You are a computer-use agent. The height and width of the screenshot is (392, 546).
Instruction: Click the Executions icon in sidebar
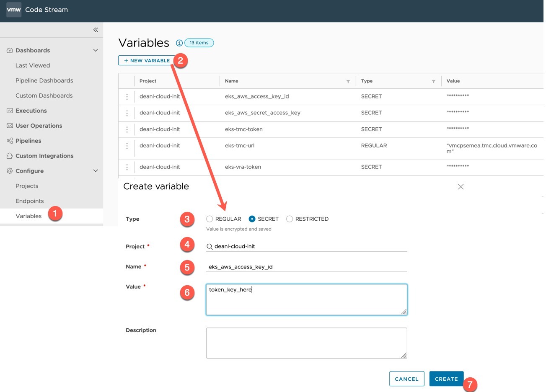(x=10, y=111)
